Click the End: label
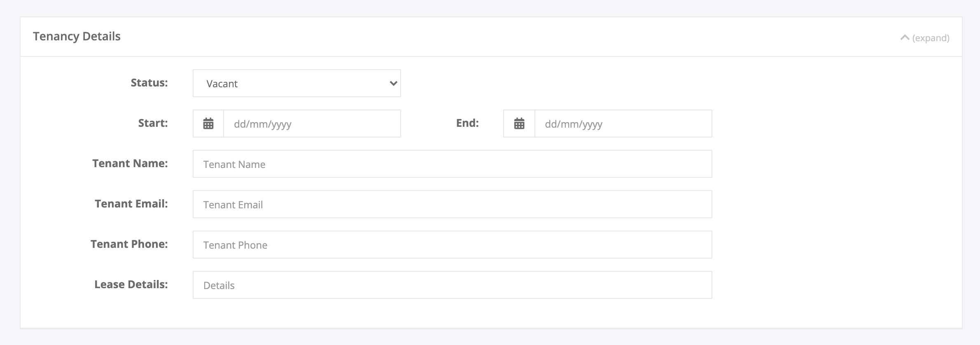980x345 pixels. 467,123
